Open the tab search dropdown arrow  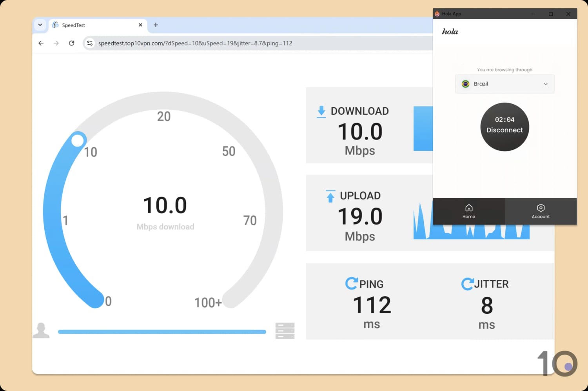click(x=40, y=25)
